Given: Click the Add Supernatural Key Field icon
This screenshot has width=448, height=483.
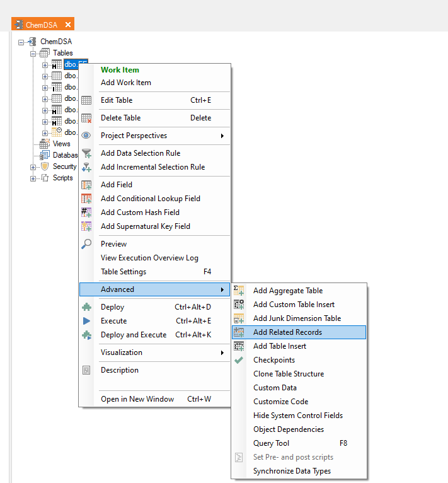Looking at the screenshot, I should click(x=86, y=226).
